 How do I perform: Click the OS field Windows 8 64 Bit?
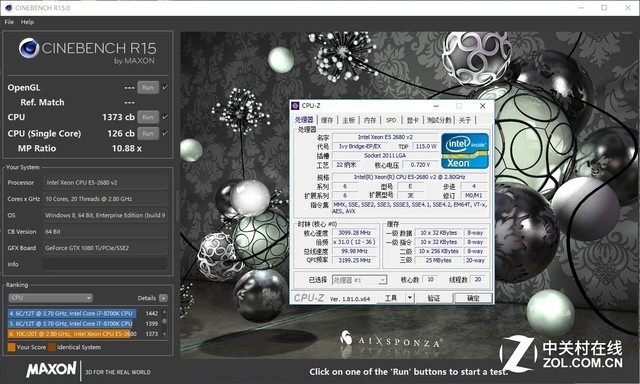click(105, 215)
